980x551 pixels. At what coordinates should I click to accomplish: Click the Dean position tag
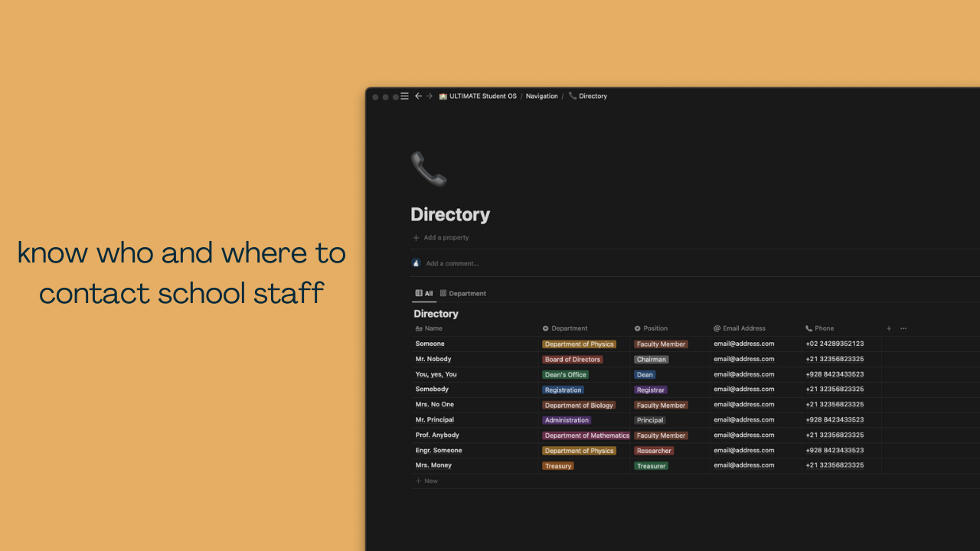click(x=645, y=375)
